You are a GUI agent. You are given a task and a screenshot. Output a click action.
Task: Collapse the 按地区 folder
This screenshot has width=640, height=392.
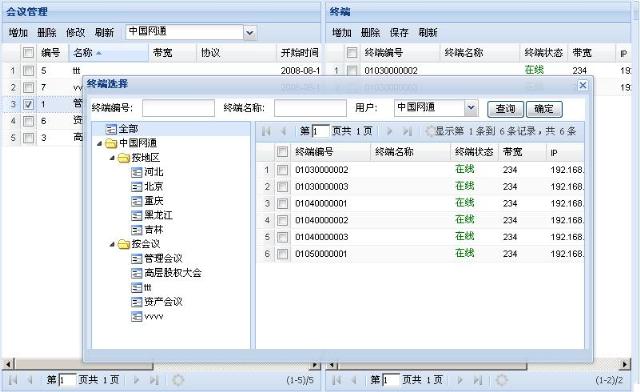(112, 158)
